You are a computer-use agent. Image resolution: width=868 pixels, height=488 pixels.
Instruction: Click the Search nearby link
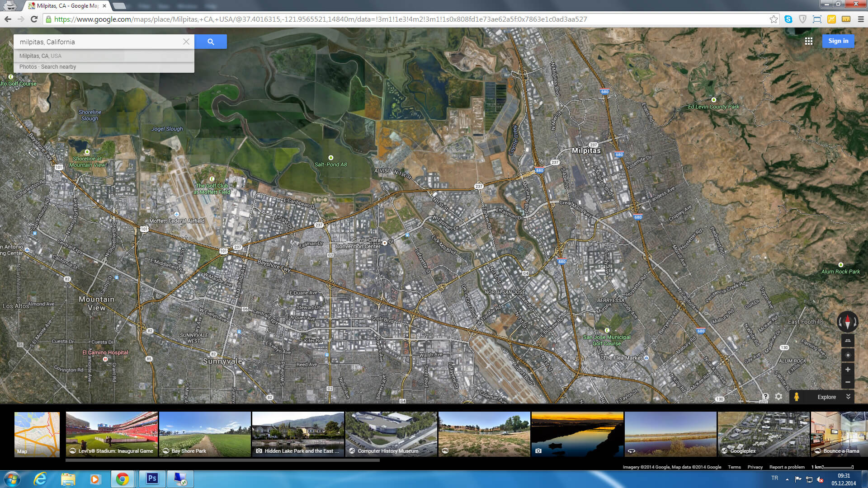tap(59, 67)
